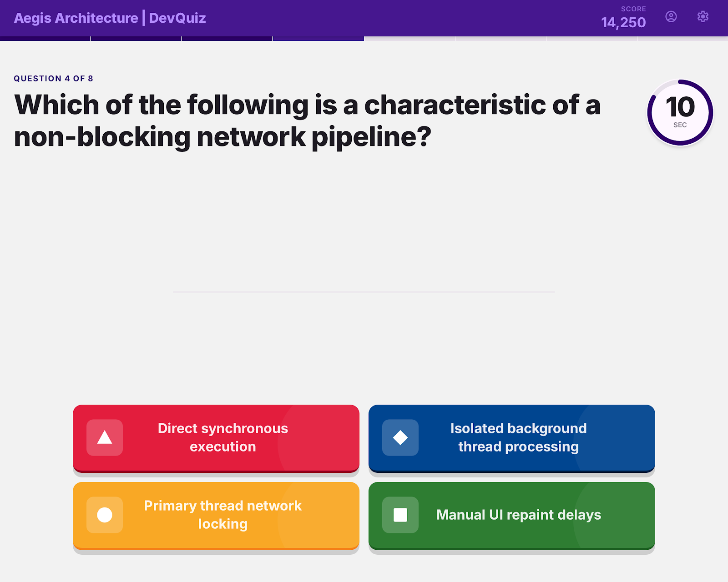The height and width of the screenshot is (582, 728).
Task: Click the last progress bar segment
Action: tap(683, 39)
